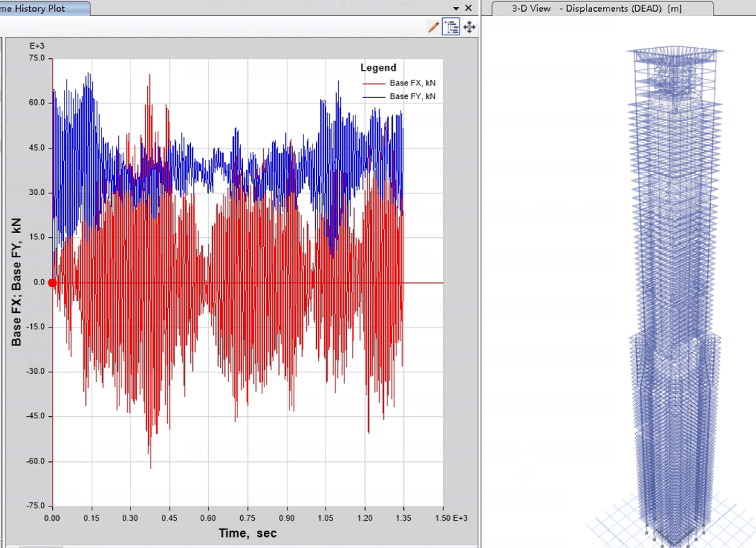This screenshot has height=548, width=756.
Task: Select the four-arrow pan icon
Action: [469, 28]
